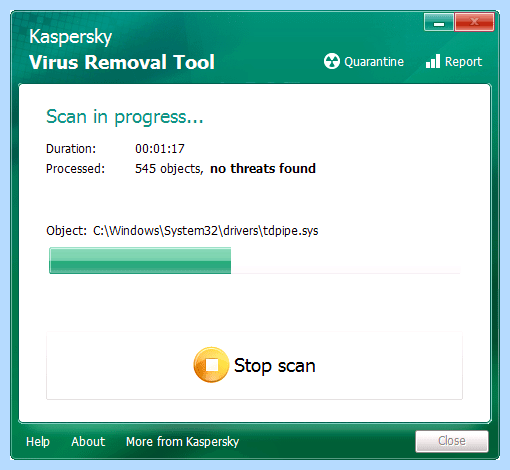Image resolution: width=510 pixels, height=470 pixels.
Task: Click the scanned object path tdpipe.sys
Action: [205, 231]
